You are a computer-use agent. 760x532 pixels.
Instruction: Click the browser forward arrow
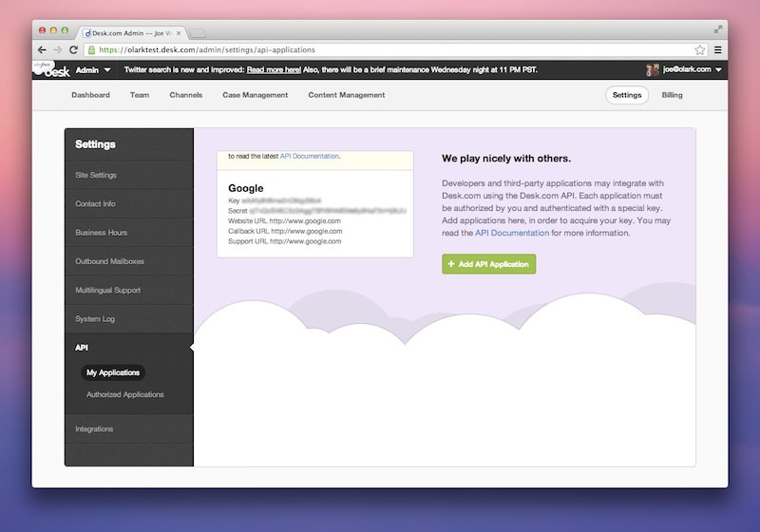[59, 49]
